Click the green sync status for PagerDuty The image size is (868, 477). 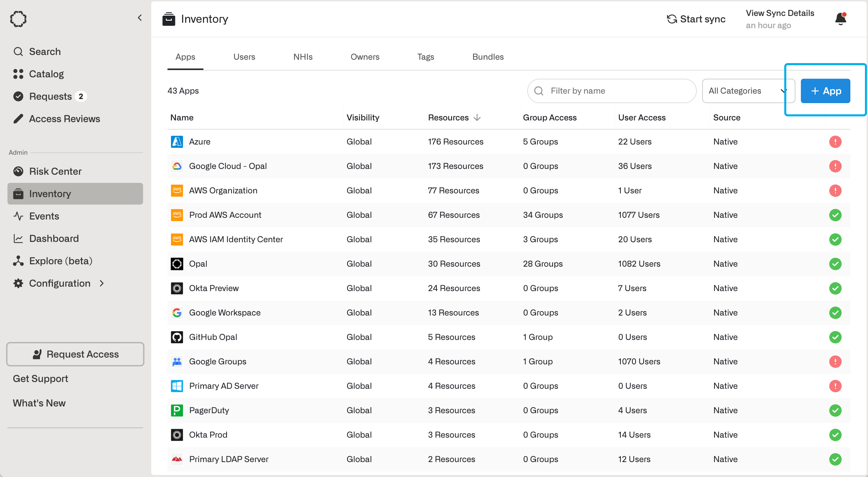point(835,411)
